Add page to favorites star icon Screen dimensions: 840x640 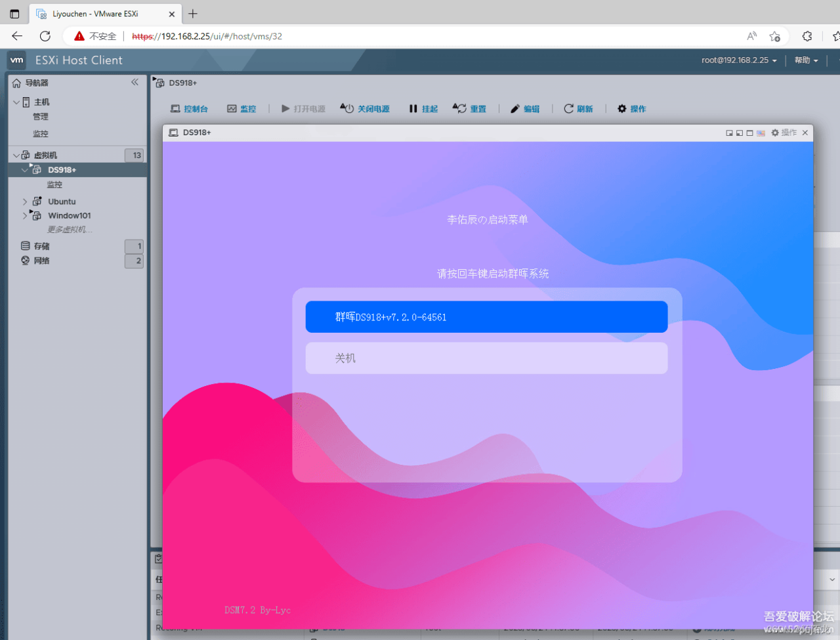[x=775, y=36]
